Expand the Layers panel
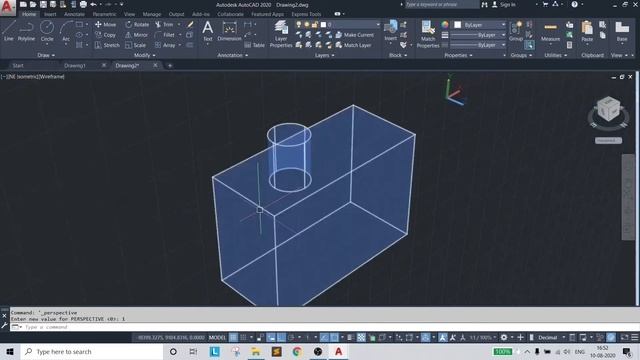 tap(324, 55)
